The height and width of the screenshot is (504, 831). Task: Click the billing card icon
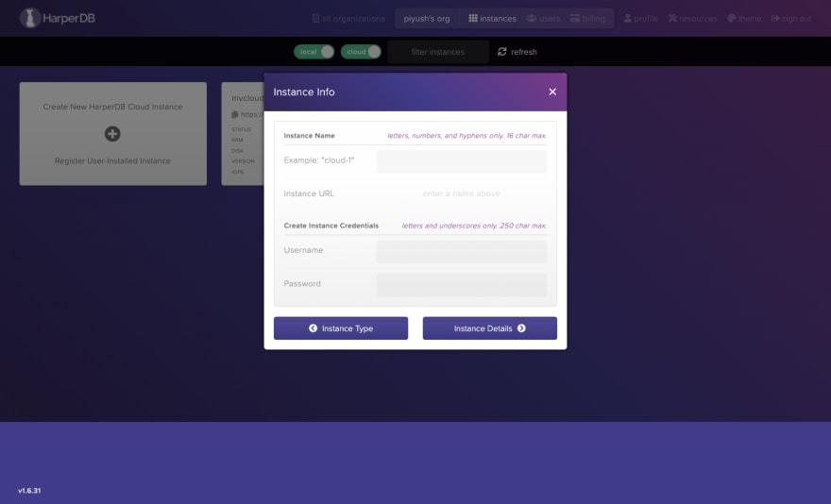[574, 18]
